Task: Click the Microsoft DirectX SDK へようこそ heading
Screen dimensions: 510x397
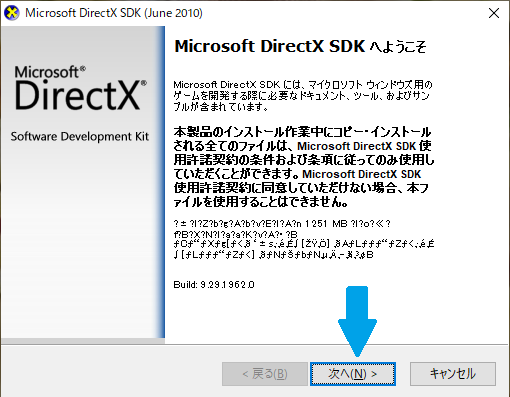Action: click(x=300, y=46)
